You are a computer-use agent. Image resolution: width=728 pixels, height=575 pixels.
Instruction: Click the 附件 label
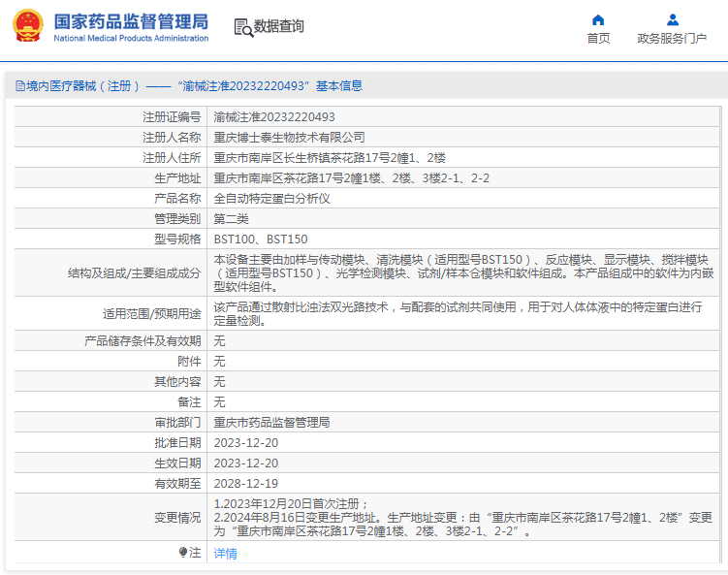(x=189, y=362)
